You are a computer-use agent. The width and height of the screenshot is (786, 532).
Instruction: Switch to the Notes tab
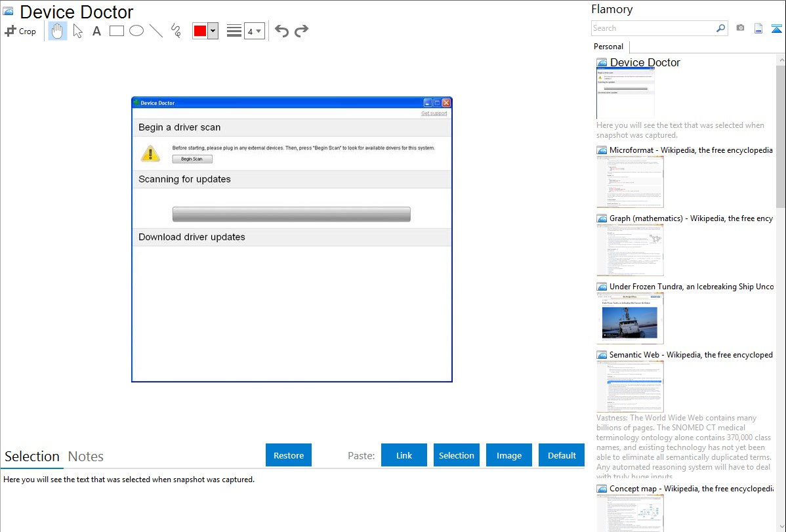tap(86, 457)
